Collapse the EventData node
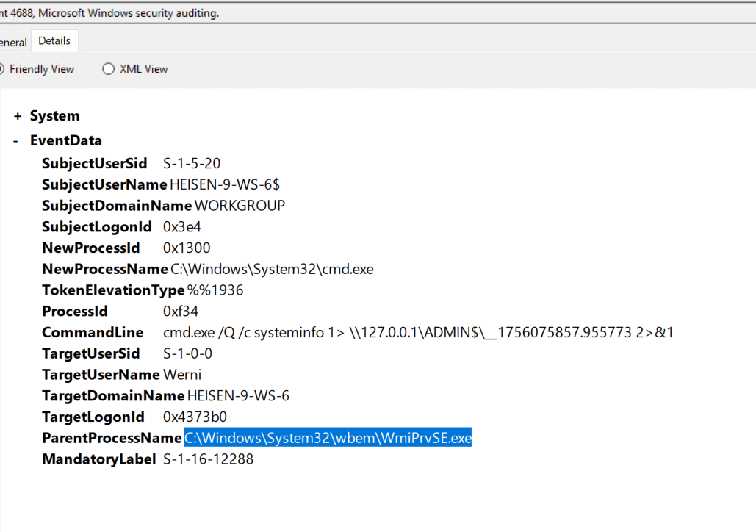 (x=15, y=141)
